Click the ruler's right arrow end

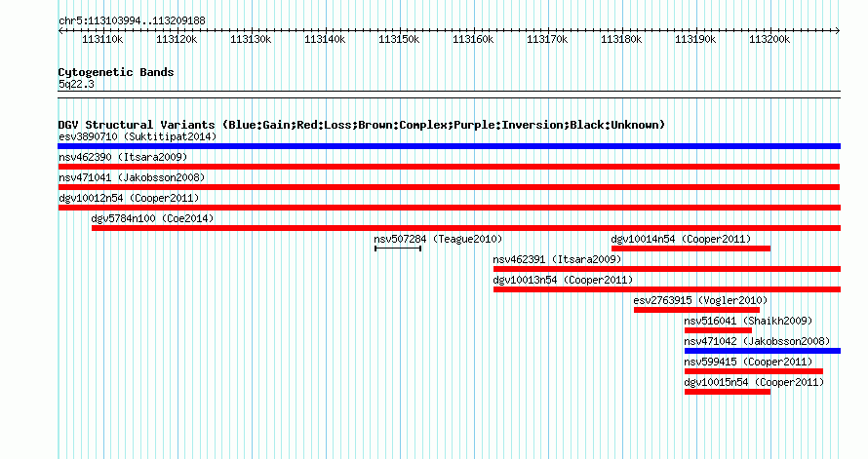(838, 31)
